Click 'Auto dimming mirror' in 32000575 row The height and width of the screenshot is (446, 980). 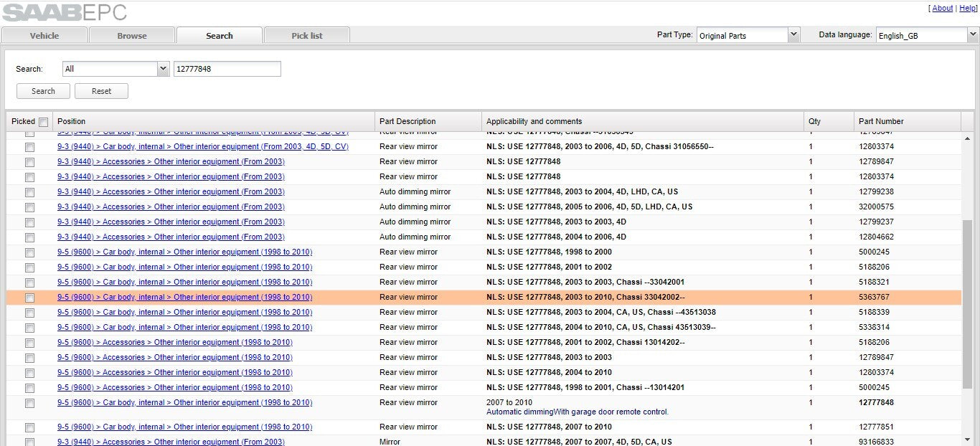[x=415, y=207]
